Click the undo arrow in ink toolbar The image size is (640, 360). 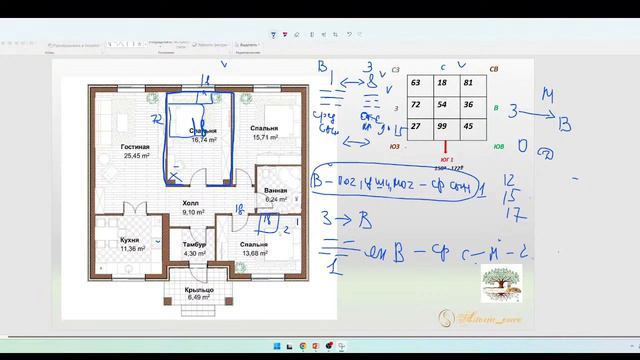coord(349,35)
